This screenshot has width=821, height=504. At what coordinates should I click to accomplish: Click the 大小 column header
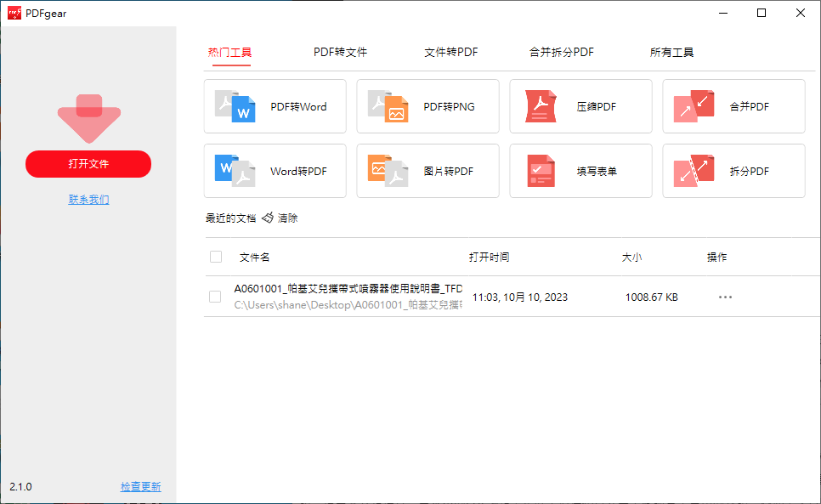point(631,257)
